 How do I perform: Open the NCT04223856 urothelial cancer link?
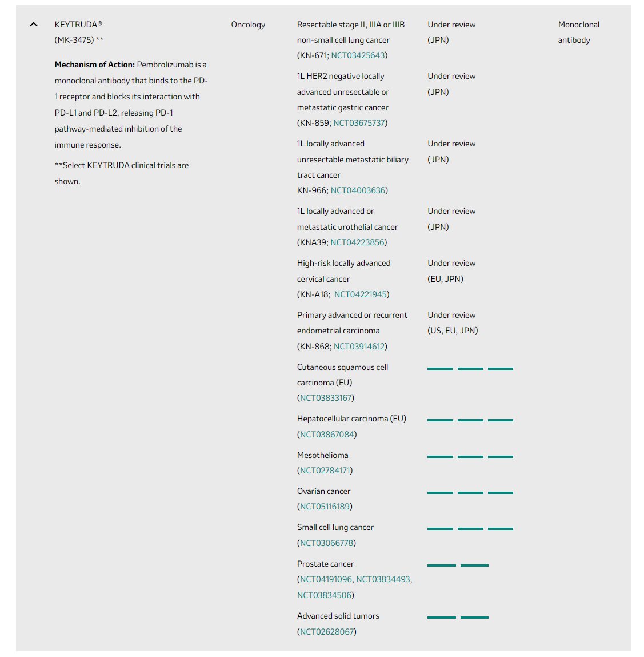[357, 242]
